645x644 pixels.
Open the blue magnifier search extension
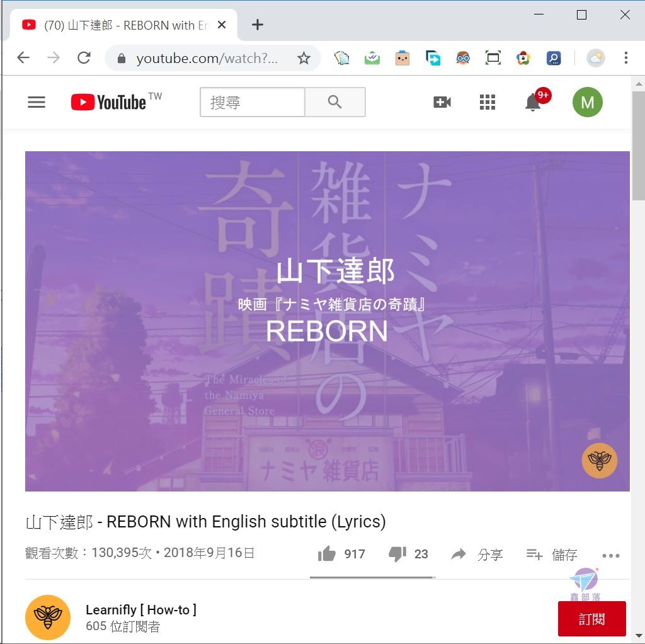click(x=554, y=58)
